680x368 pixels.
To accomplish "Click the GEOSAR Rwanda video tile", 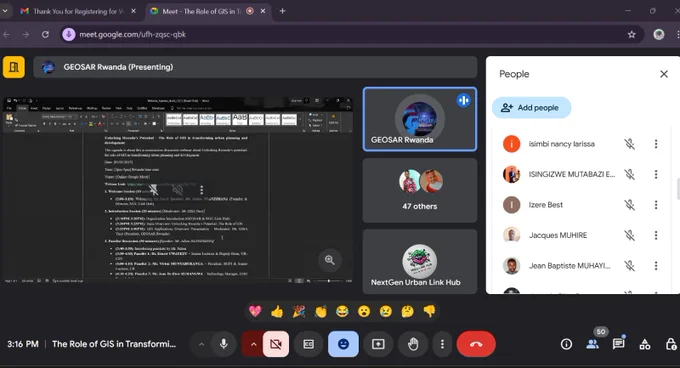I will pyautogui.click(x=420, y=119).
